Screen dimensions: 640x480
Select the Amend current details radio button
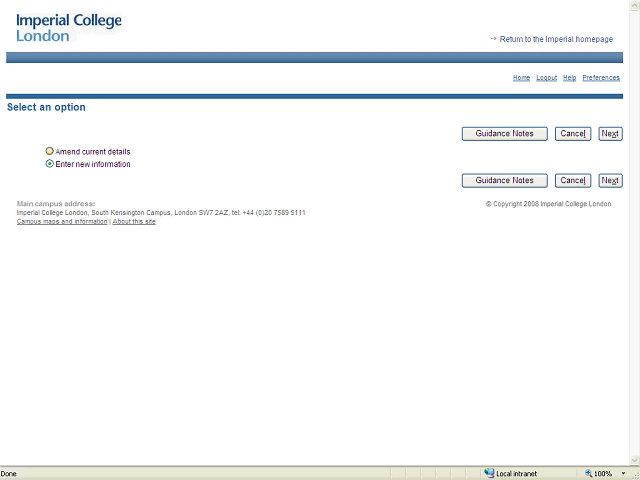pyautogui.click(x=50, y=152)
